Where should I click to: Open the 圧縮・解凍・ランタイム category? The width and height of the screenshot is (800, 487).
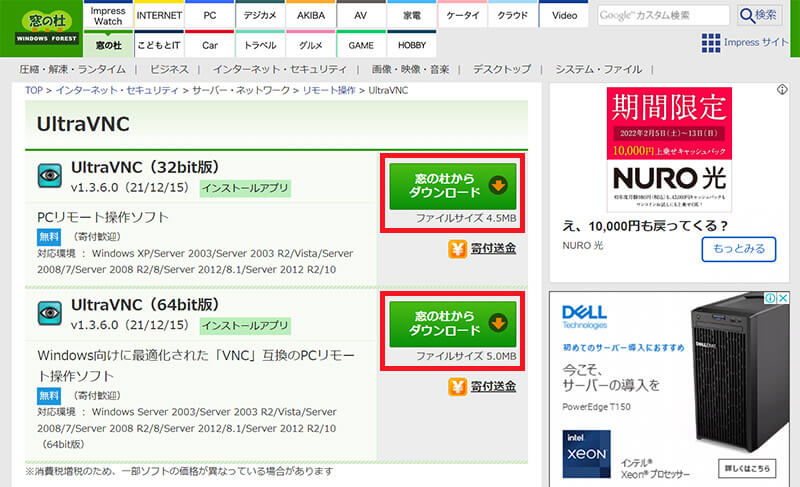pos(72,69)
